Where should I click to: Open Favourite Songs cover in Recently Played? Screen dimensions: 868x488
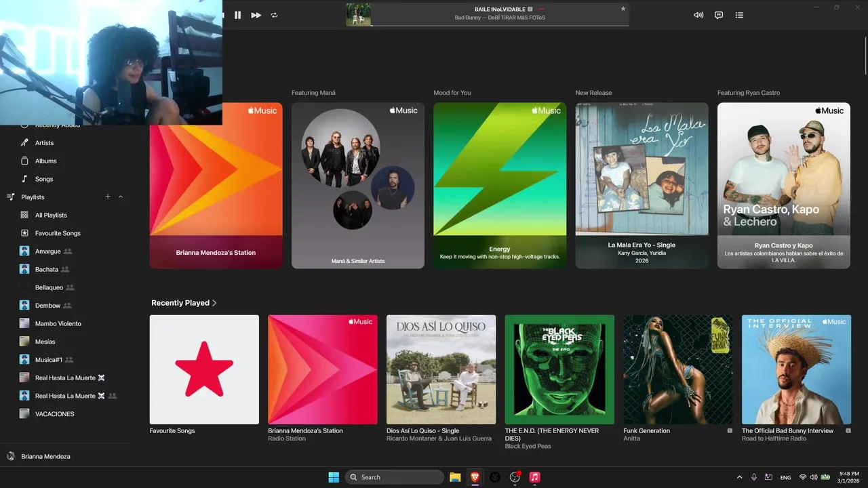[204, 369]
